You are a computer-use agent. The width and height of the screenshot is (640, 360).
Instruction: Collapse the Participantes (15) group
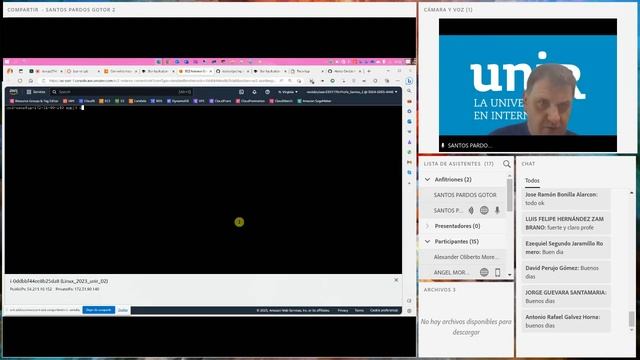pos(427,242)
